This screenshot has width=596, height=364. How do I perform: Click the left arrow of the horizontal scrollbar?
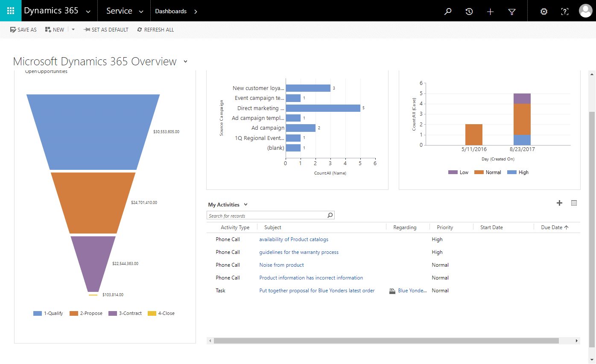coord(210,341)
